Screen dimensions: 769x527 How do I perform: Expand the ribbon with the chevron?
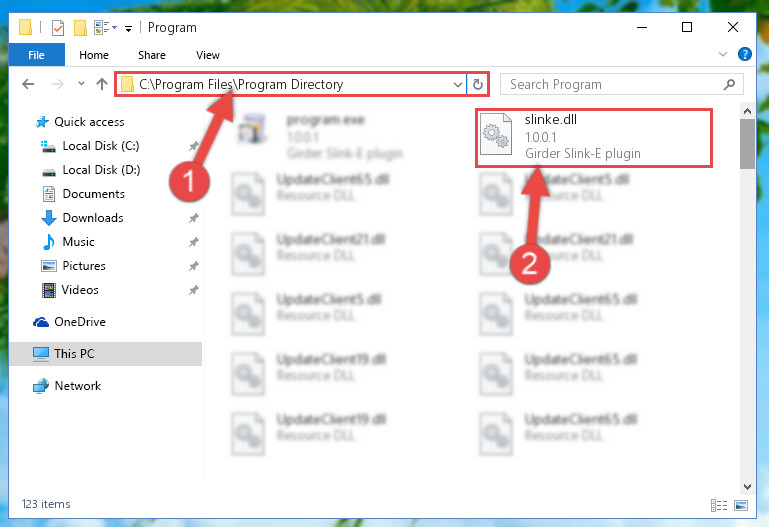click(722, 54)
